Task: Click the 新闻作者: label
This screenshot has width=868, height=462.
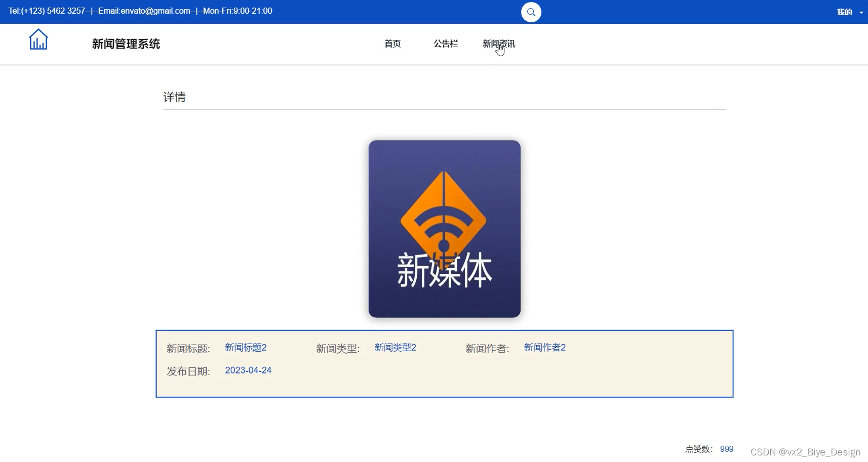Action: [487, 349]
